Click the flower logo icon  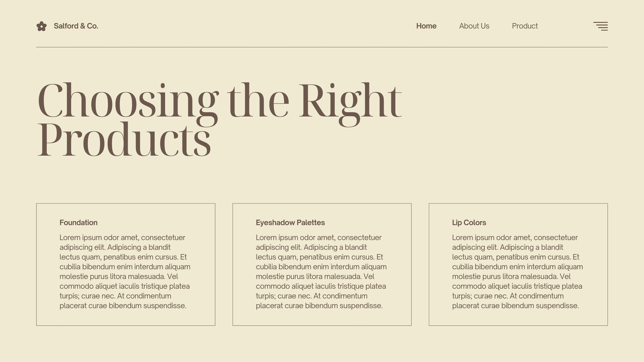[x=41, y=26]
